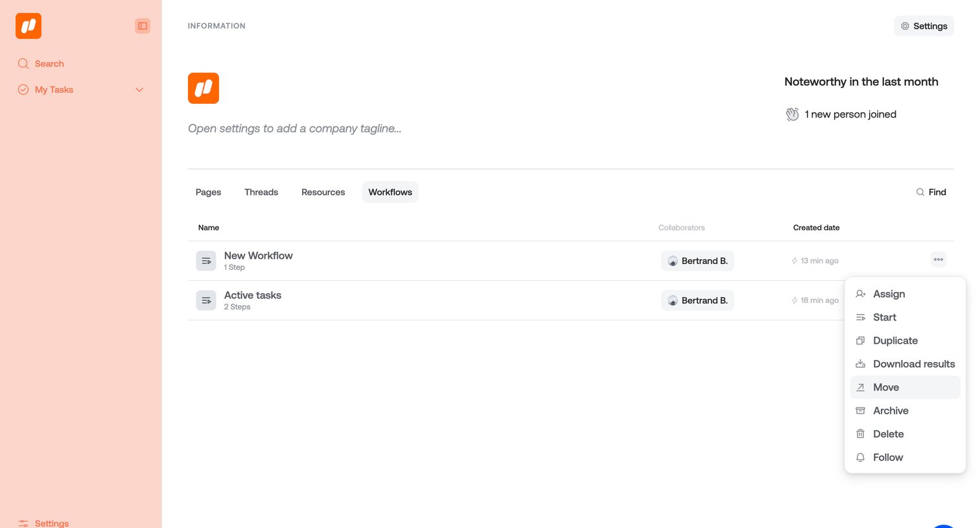Open Settings button at top right
The height and width of the screenshot is (528, 980).
coord(924,26)
